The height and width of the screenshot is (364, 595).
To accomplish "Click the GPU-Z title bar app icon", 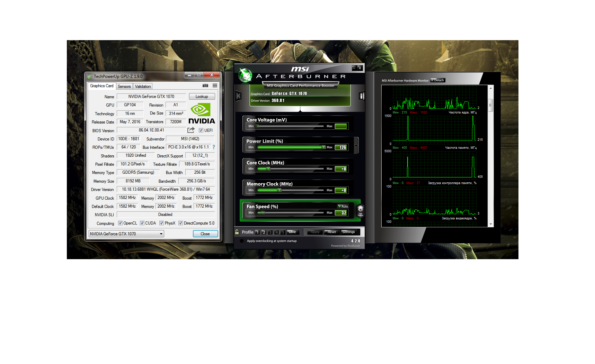I will [x=89, y=76].
